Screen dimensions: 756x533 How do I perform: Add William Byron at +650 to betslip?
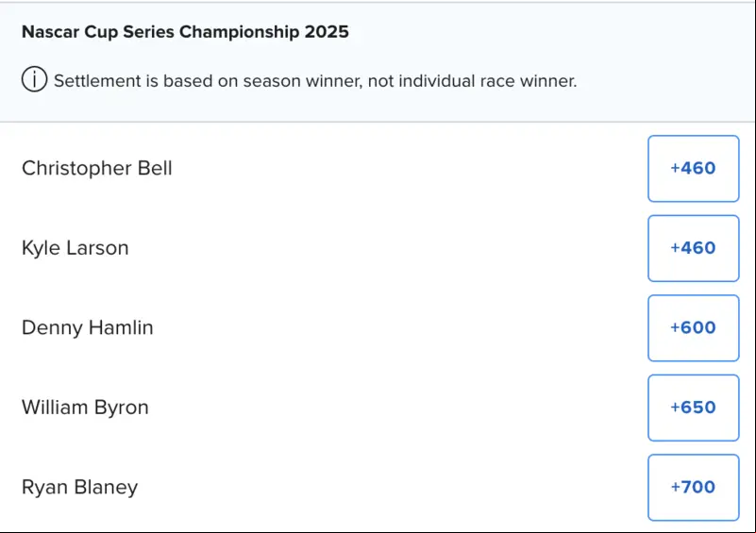pos(694,408)
